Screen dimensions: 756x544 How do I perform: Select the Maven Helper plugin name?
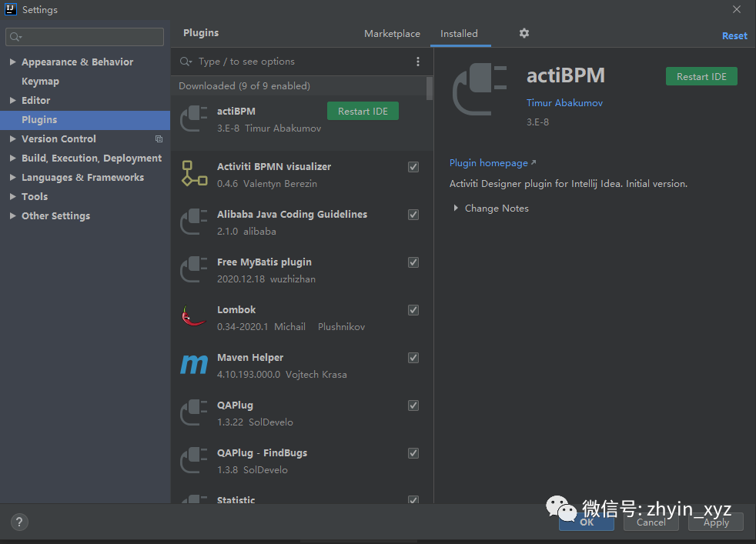click(x=249, y=358)
